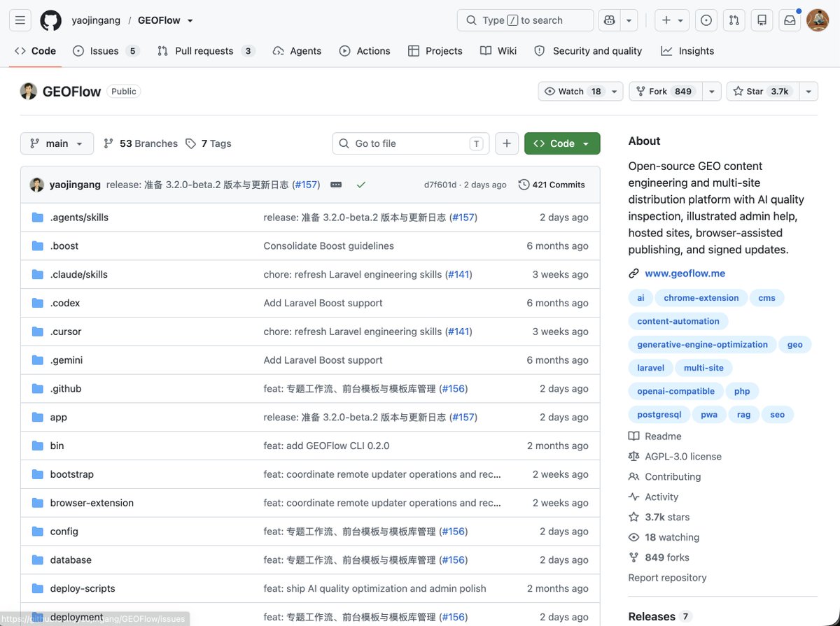This screenshot has height=626, width=840.
Task: Open the 421 Commits history
Action: [552, 185]
